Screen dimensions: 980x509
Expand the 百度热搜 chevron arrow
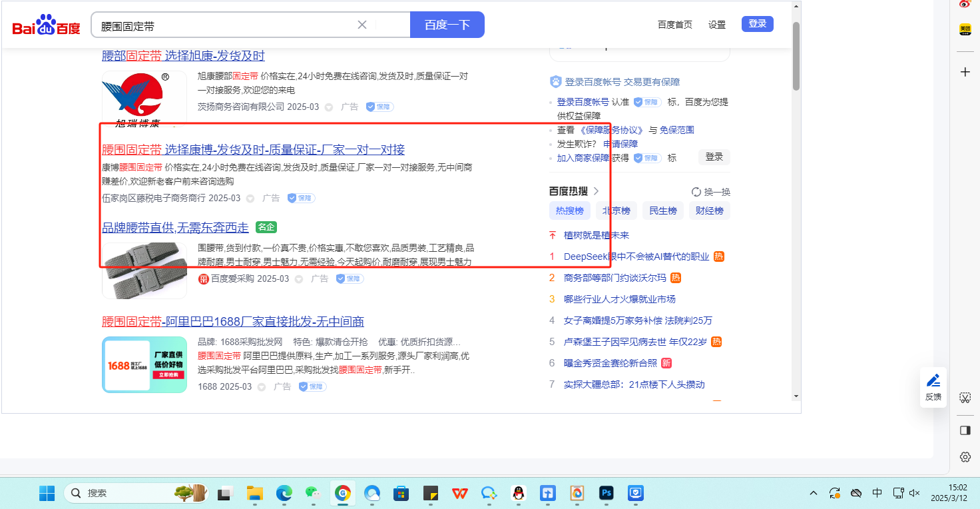click(596, 191)
